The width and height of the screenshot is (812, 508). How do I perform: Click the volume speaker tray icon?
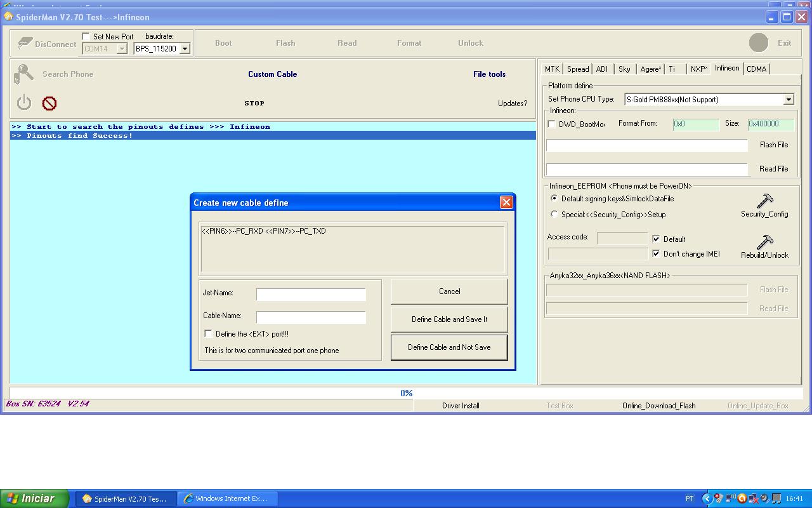tap(764, 498)
